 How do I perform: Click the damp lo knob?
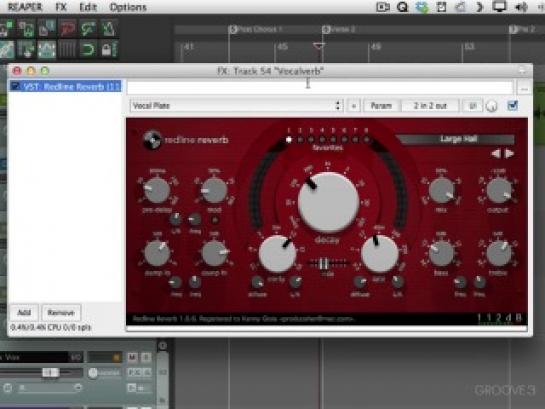[157, 253]
